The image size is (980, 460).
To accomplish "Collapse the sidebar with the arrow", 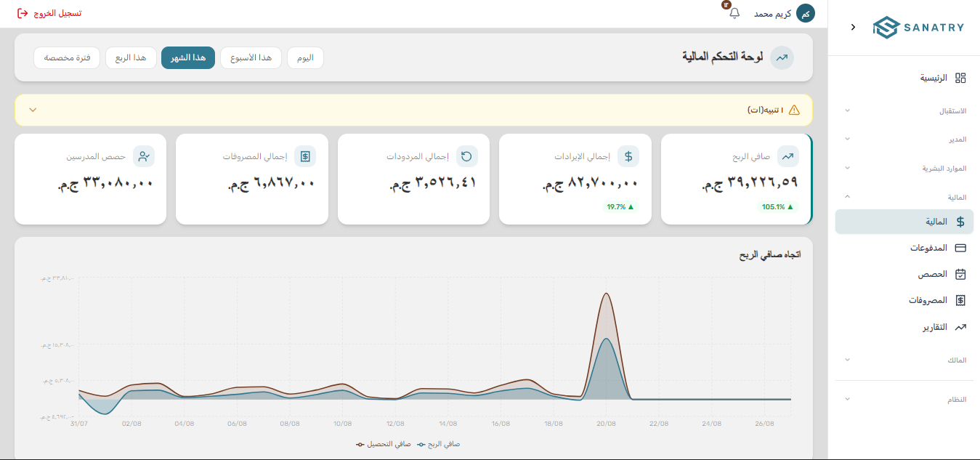I will click(853, 27).
